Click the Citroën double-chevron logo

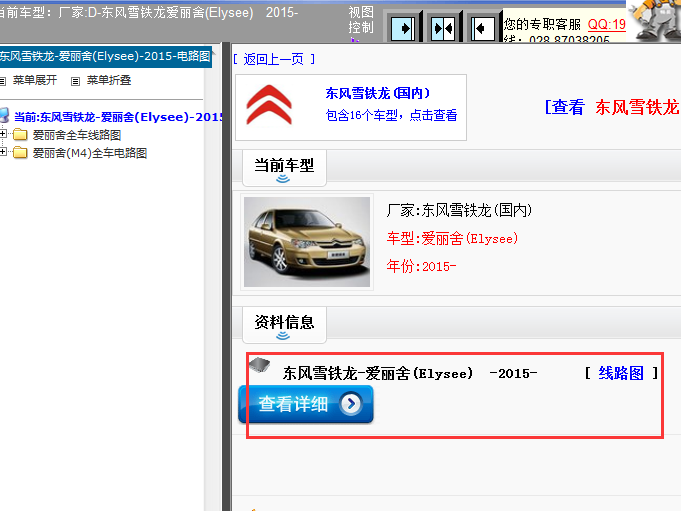(x=269, y=105)
